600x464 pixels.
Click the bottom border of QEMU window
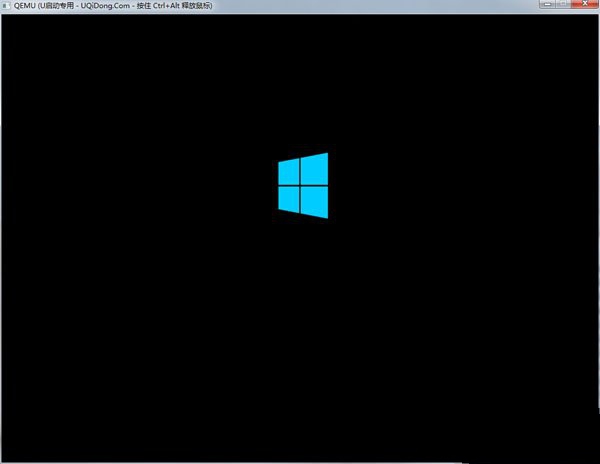[300, 461]
